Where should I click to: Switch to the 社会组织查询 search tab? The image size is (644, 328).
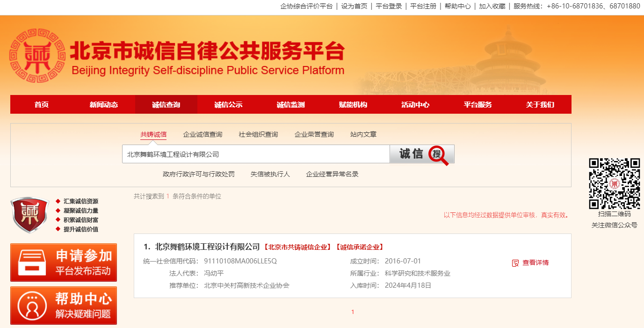click(258, 135)
